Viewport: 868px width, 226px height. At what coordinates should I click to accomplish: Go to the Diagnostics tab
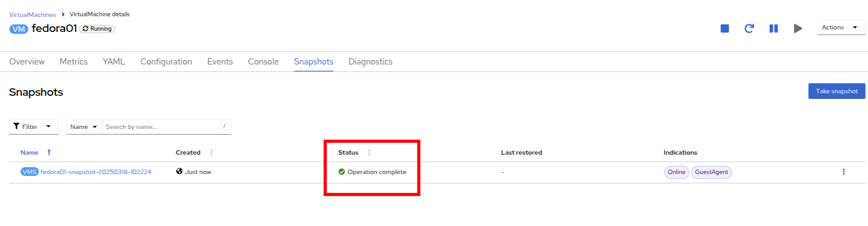coord(370,61)
